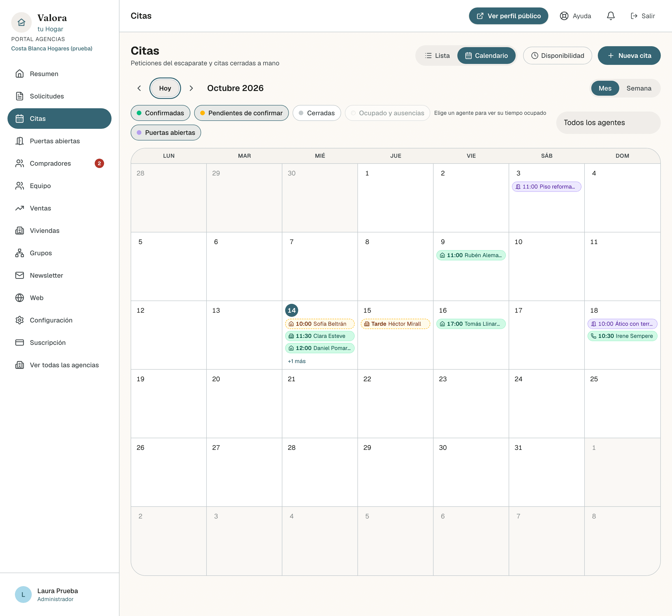Toggle the Cerradas filter chip

click(317, 113)
